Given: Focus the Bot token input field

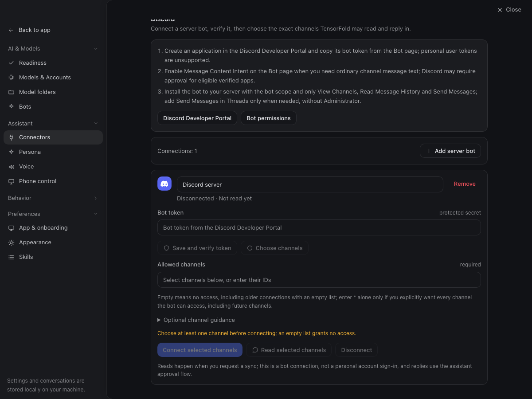Looking at the screenshot, I should tap(319, 228).
